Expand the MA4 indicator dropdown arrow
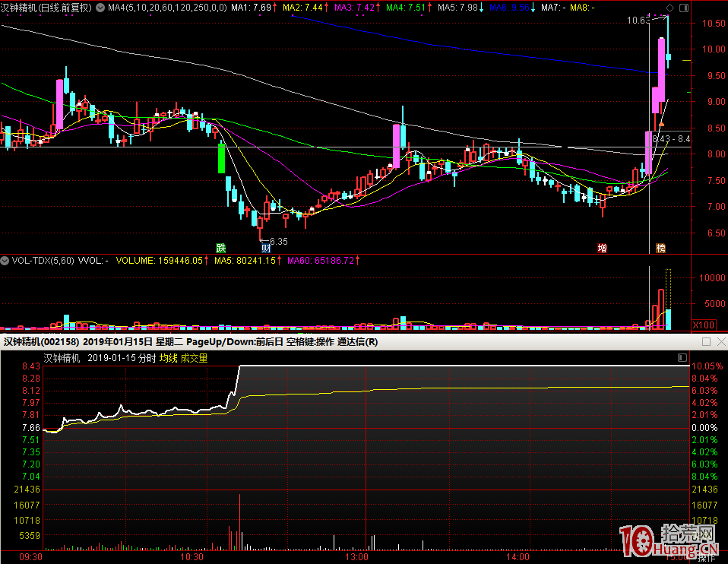 pyautogui.click(x=100, y=8)
